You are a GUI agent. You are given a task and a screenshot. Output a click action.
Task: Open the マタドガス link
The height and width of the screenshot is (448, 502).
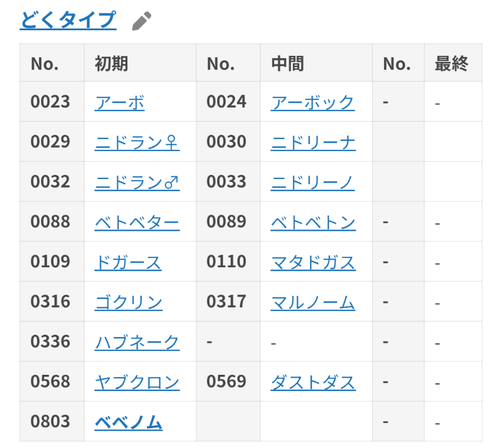pyautogui.click(x=313, y=263)
